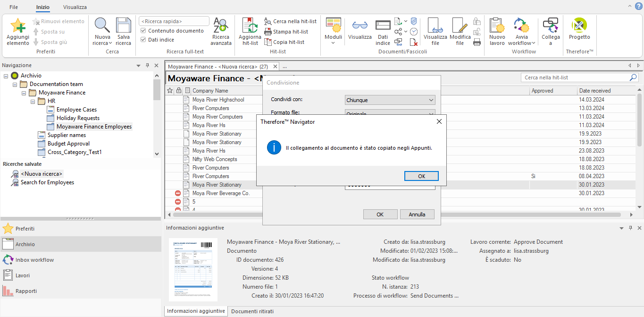
Task: Click the Navigazione tree vertical scrollbar
Action: (x=157, y=113)
